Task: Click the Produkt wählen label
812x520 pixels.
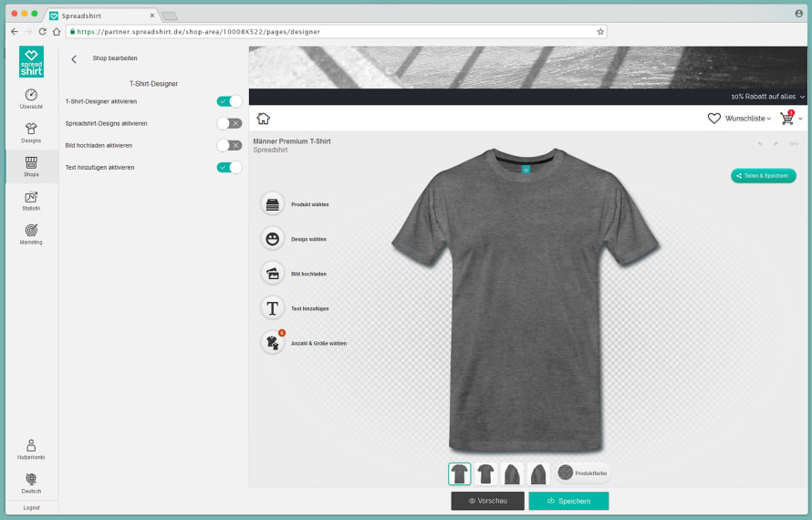Action: (309, 204)
